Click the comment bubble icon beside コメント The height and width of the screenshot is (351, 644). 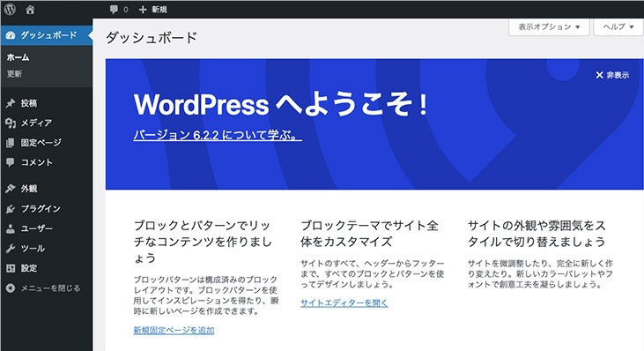pyautogui.click(x=11, y=162)
